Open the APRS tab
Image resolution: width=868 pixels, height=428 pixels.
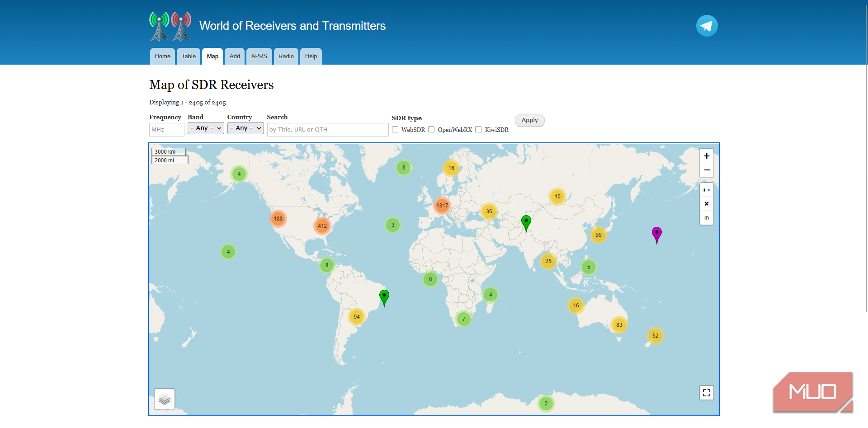pos(259,56)
